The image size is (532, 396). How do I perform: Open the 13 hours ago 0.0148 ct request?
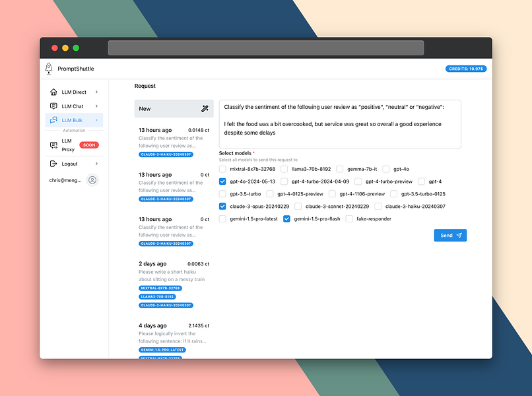tap(174, 142)
